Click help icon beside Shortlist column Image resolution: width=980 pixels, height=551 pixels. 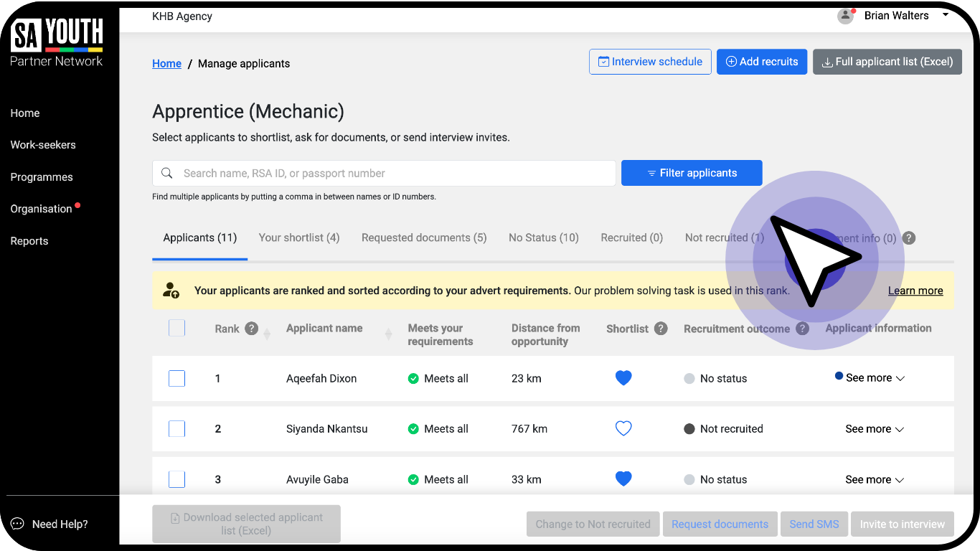pyautogui.click(x=661, y=329)
